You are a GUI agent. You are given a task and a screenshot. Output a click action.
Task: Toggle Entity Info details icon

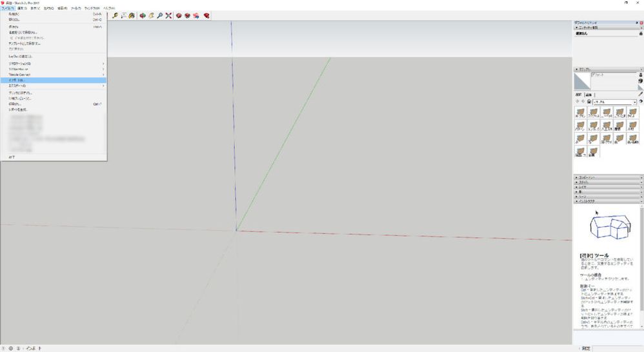coord(641,34)
